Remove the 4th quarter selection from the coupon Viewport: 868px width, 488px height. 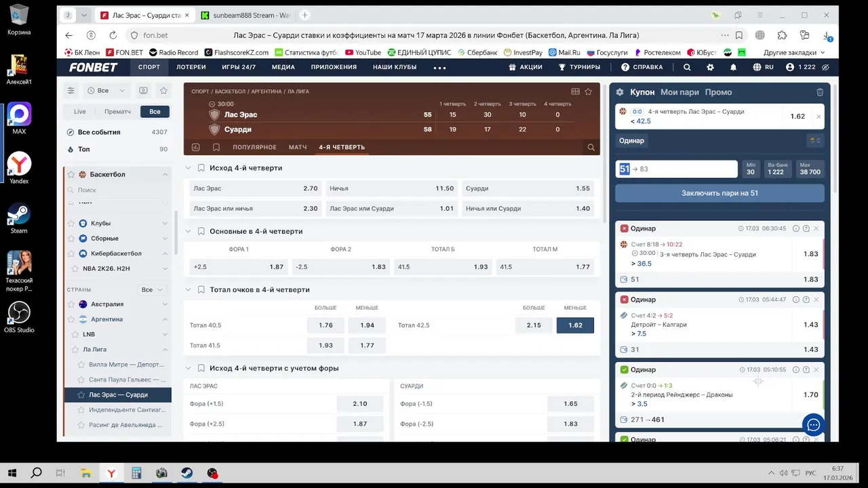coord(818,117)
